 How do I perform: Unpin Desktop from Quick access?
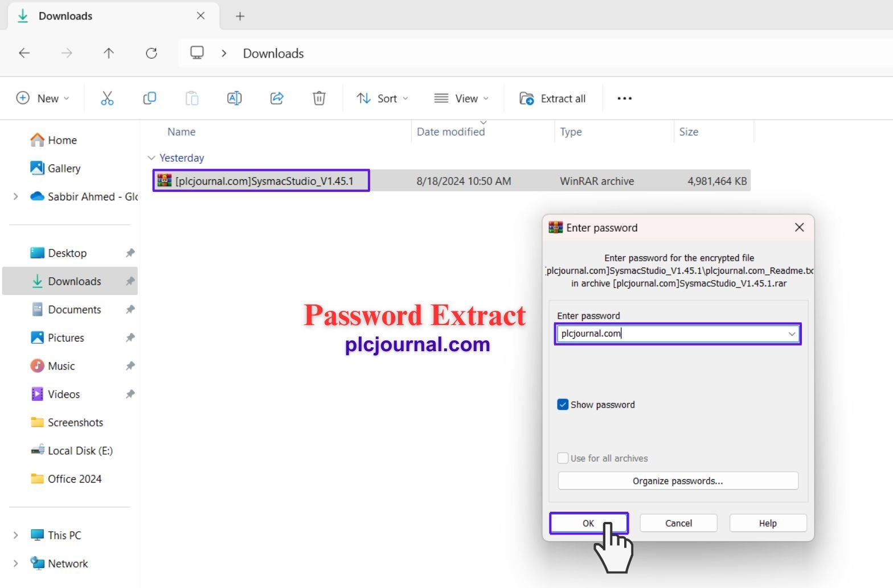130,253
